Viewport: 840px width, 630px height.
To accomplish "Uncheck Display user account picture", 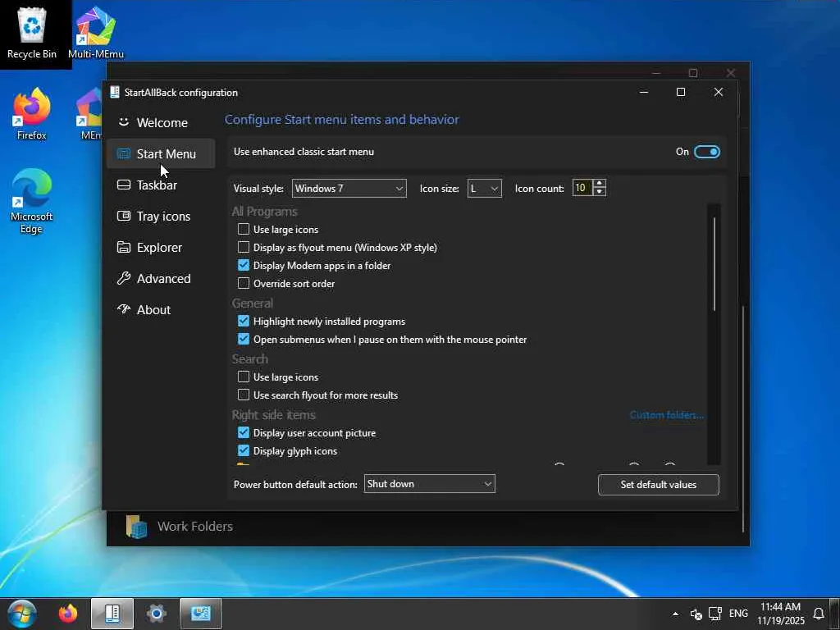I will pyautogui.click(x=244, y=433).
